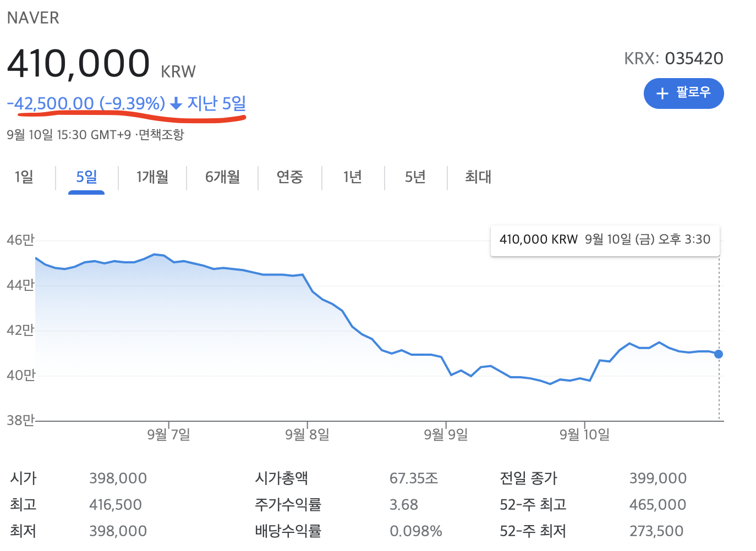Select the 1년 time range
The width and height of the screenshot is (756, 551).
point(353,177)
